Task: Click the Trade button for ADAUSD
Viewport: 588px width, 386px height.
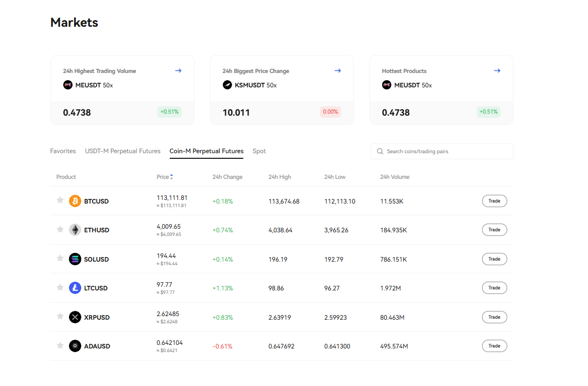Action: coord(494,346)
